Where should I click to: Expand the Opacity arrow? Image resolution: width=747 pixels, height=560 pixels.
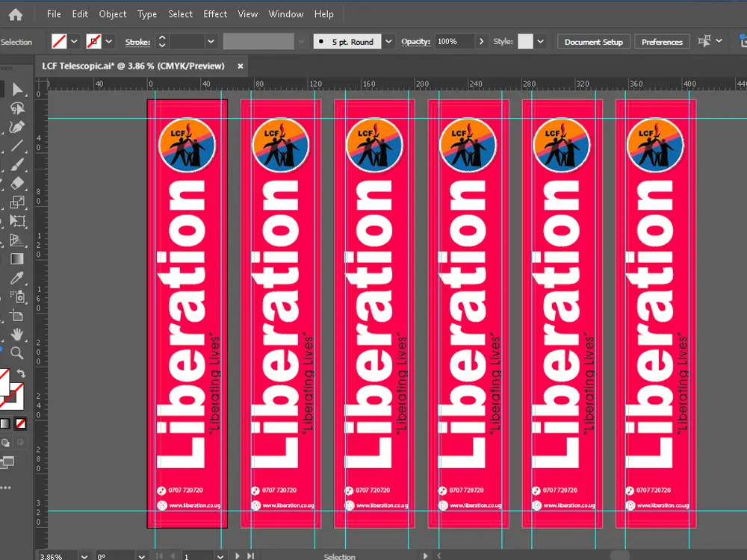pyautogui.click(x=481, y=41)
